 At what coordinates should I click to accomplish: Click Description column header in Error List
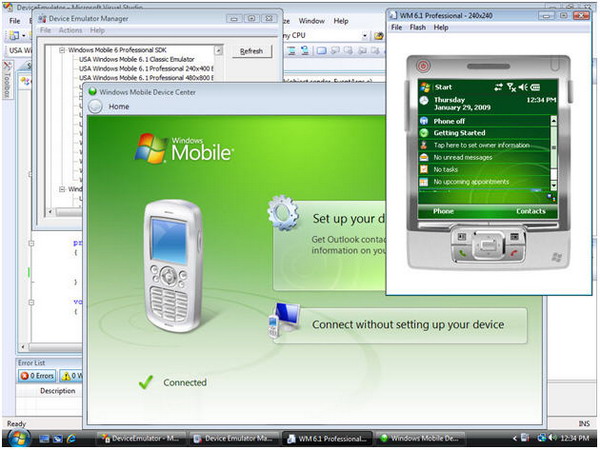(58, 391)
